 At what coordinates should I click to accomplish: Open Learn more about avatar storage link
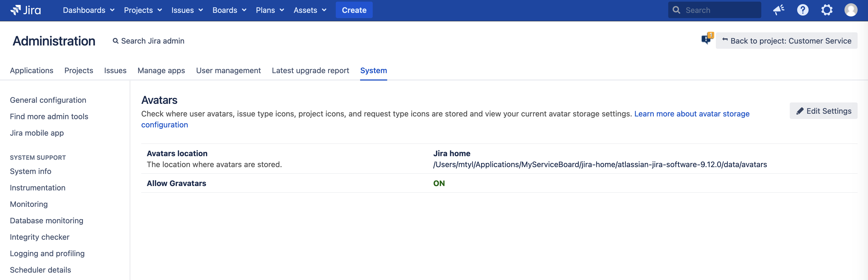pyautogui.click(x=692, y=114)
